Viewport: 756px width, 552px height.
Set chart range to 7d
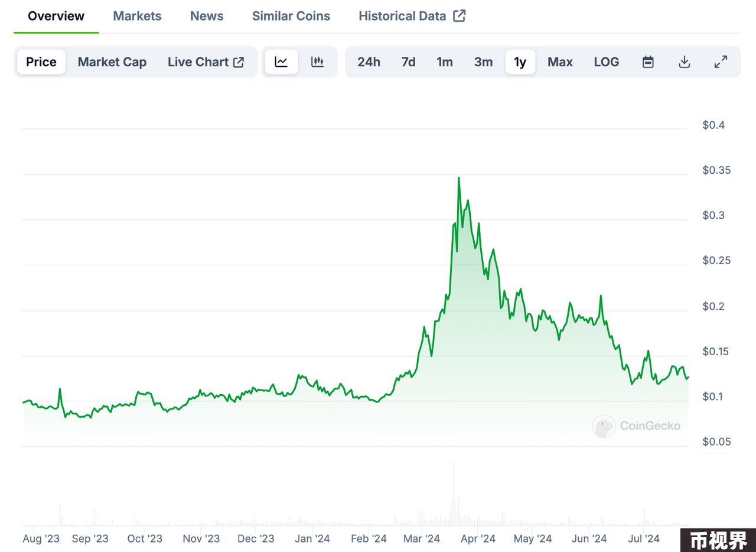tap(408, 62)
